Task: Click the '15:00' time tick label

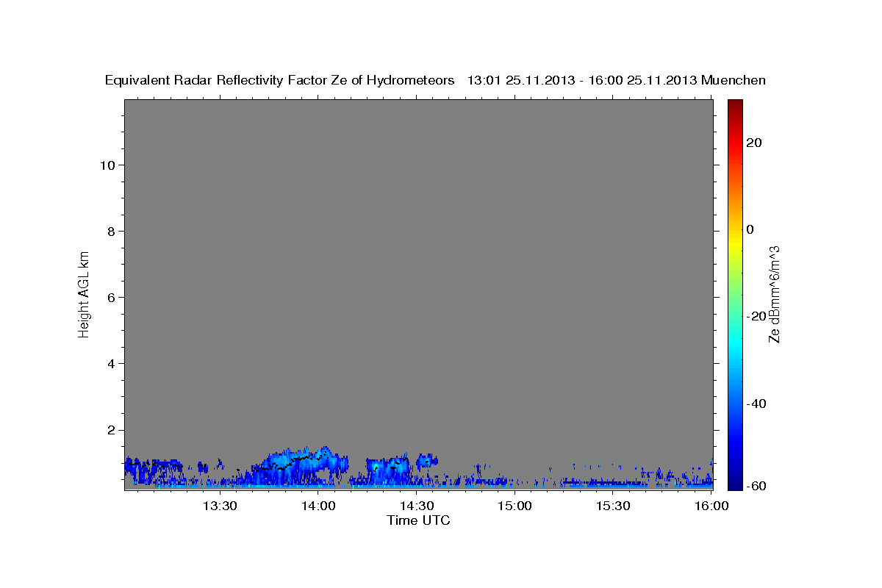Action: pos(514,506)
